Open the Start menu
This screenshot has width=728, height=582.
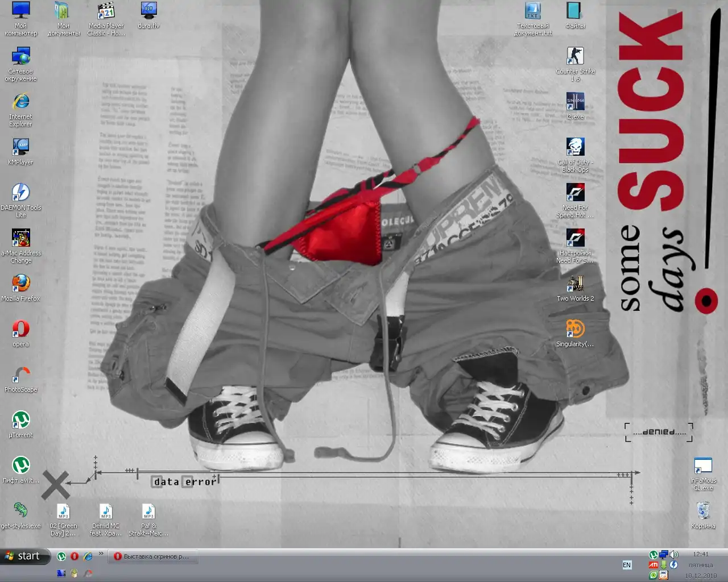pos(23,556)
